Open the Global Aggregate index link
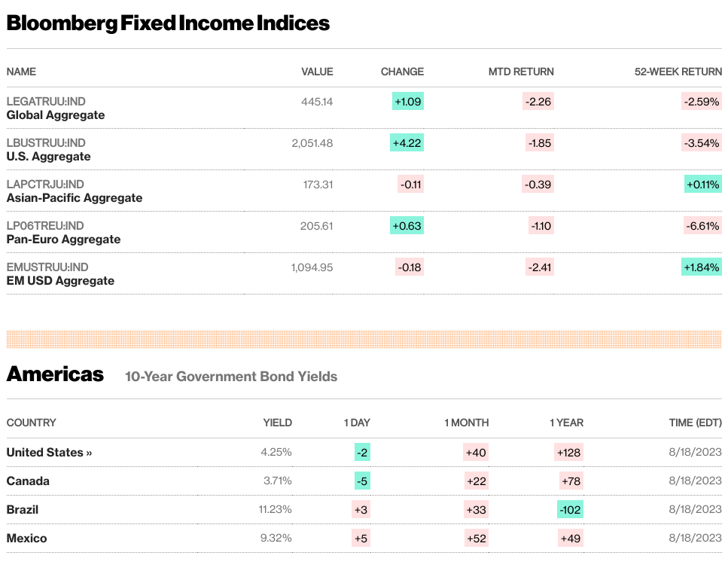Viewport: 728px width, 583px height. click(56, 115)
